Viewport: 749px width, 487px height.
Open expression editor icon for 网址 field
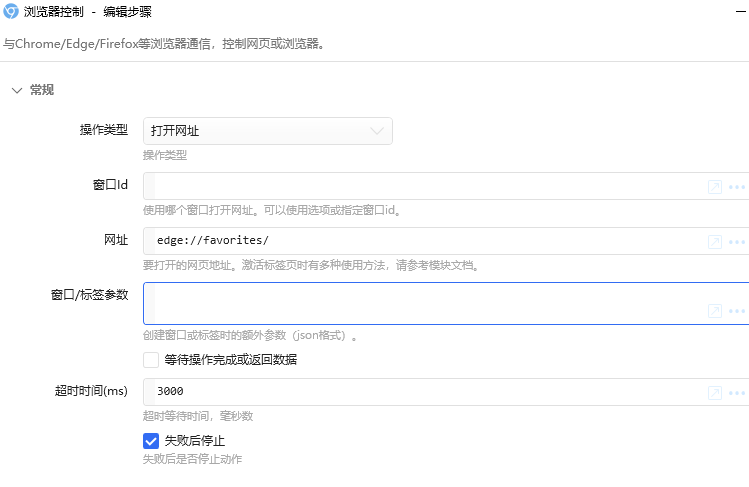click(715, 242)
